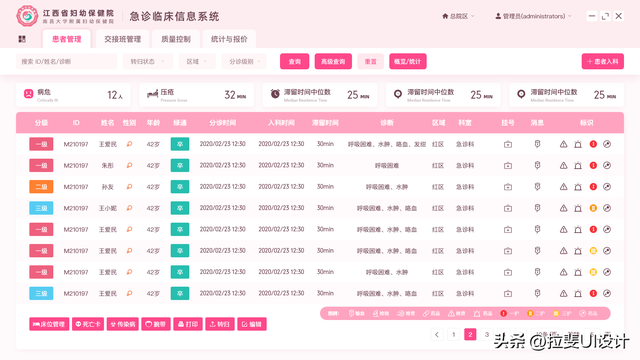Click the green 绿通 button in 孙友 row
Screen dimensions: 640x360
[180, 187]
